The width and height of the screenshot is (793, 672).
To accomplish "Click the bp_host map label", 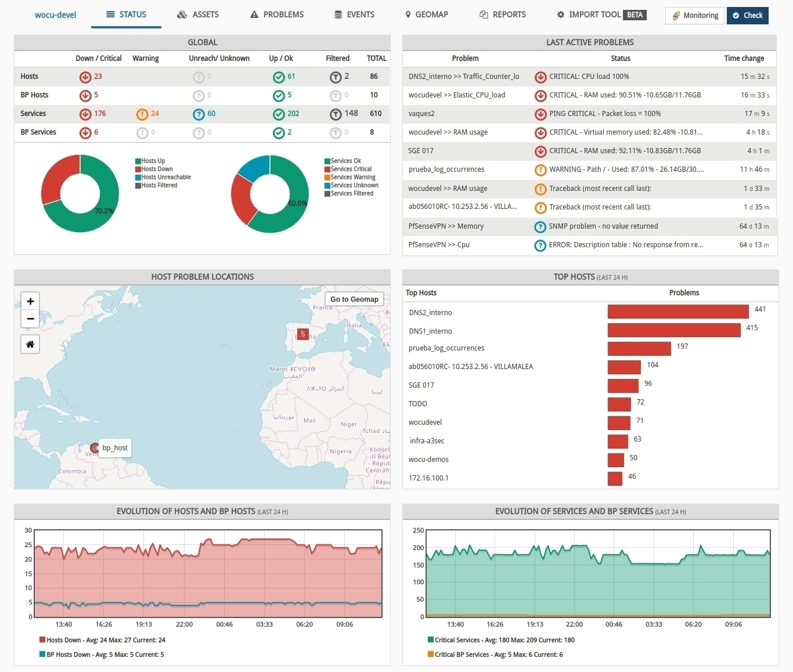I will pyautogui.click(x=115, y=448).
